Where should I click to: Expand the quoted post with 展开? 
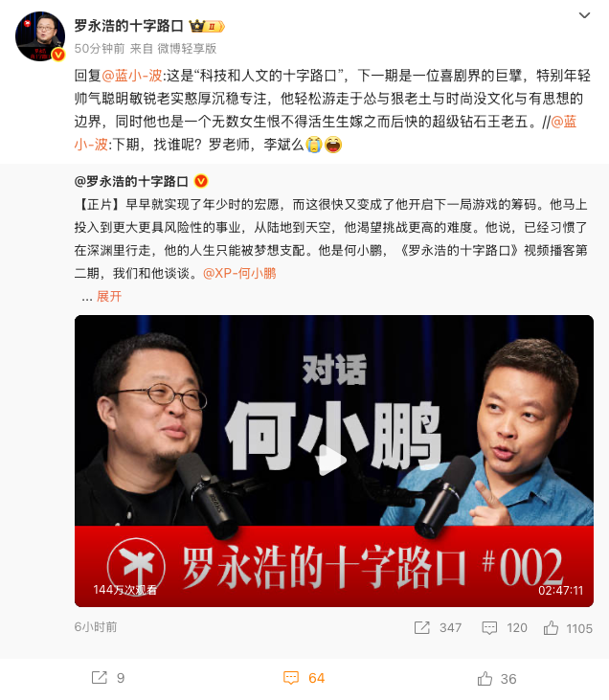(109, 297)
